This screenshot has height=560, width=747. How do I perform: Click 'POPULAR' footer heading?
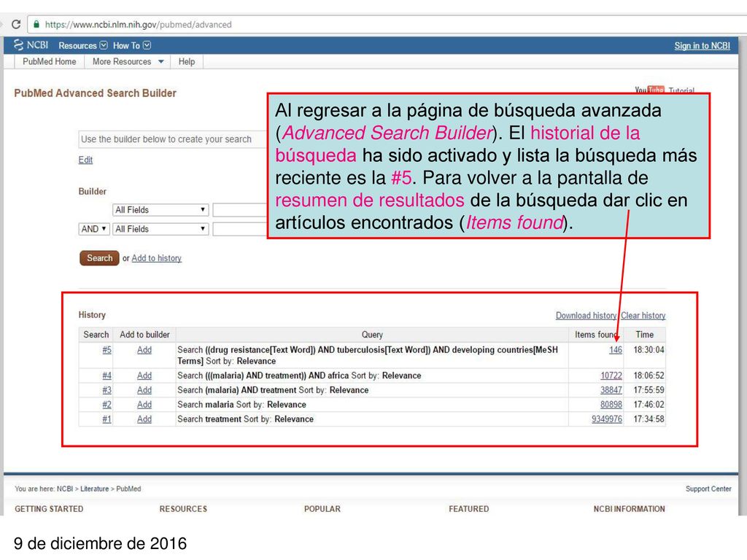click(x=322, y=509)
